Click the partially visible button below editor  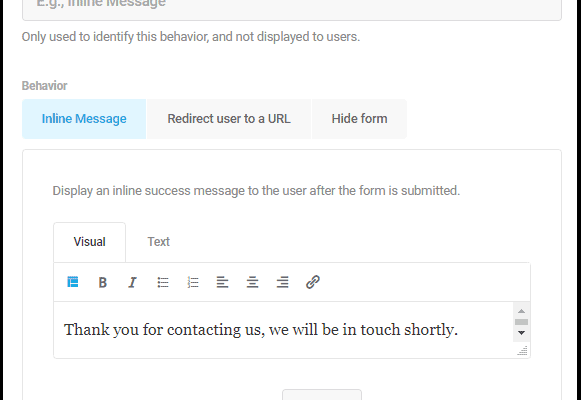click(x=322, y=395)
